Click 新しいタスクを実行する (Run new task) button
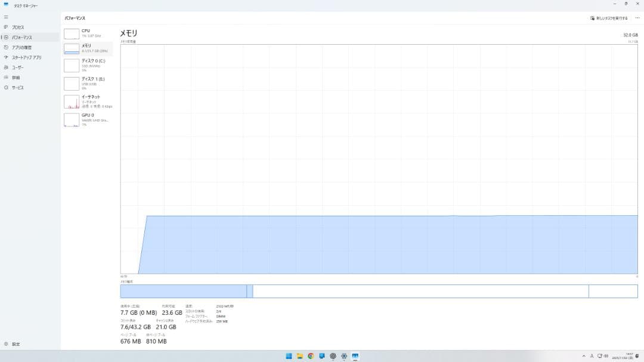644x362 pixels. 609,18
